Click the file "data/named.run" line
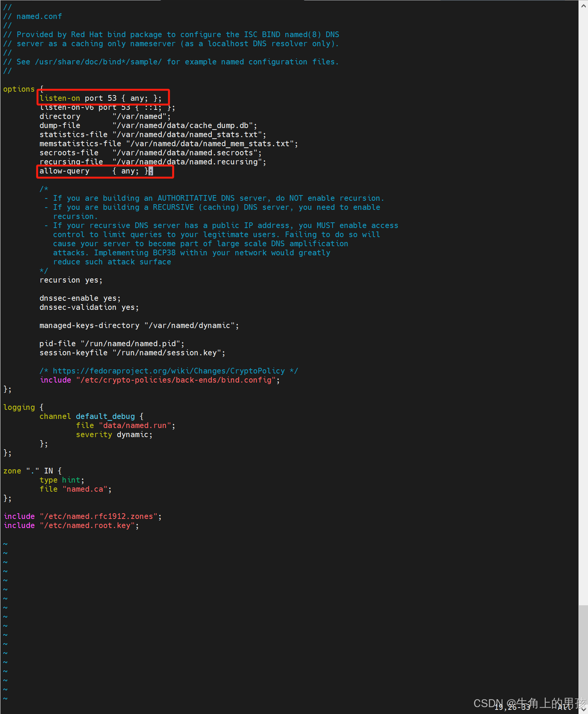Image resolution: width=588 pixels, height=714 pixels. 125,425
